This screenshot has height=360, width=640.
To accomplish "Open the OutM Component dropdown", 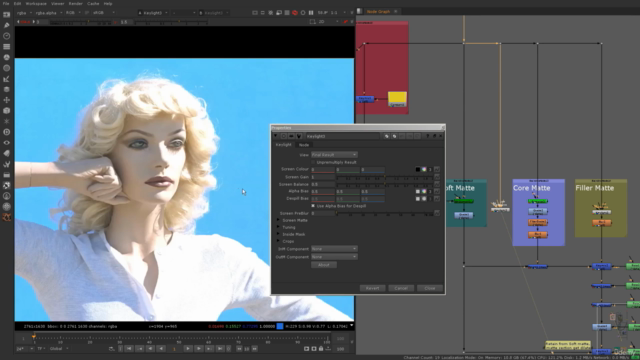I will pyautogui.click(x=334, y=257).
